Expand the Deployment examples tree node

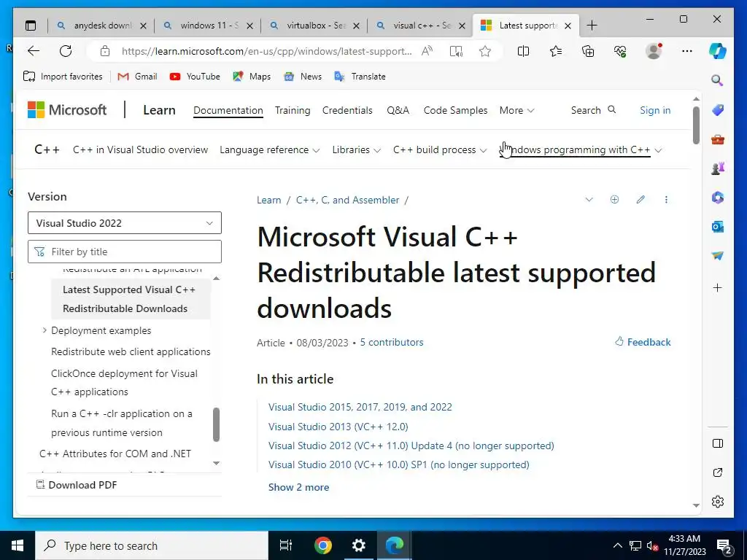pyautogui.click(x=44, y=330)
